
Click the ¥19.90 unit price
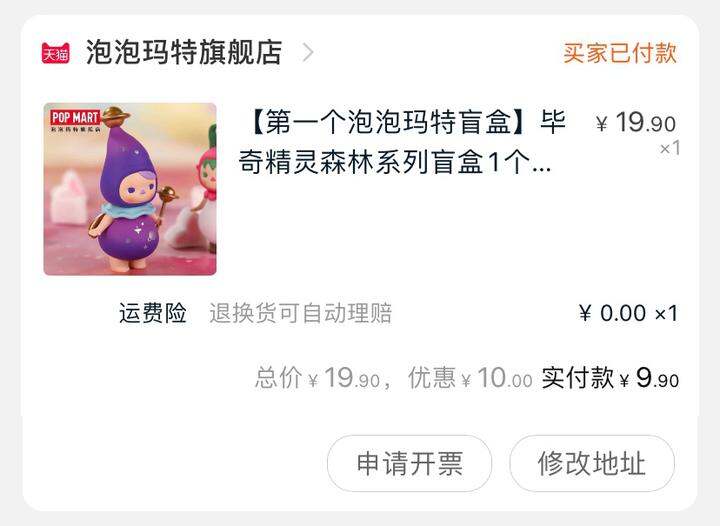pos(636,123)
